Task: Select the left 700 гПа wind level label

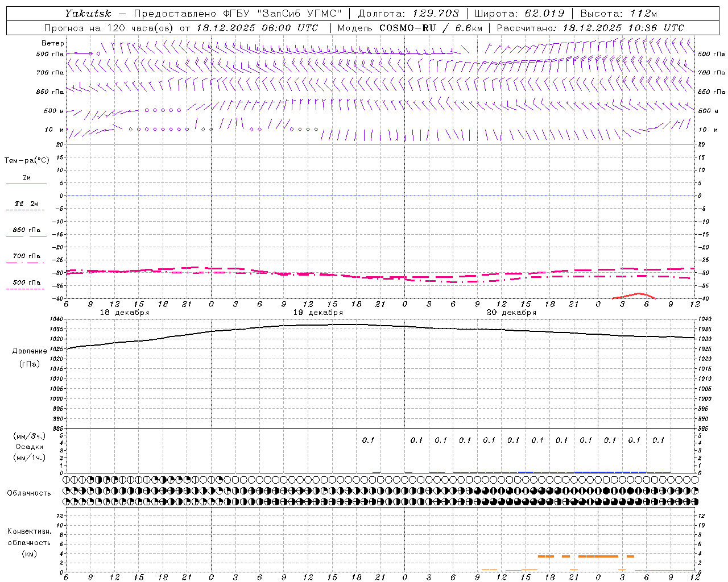Action: [x=50, y=73]
